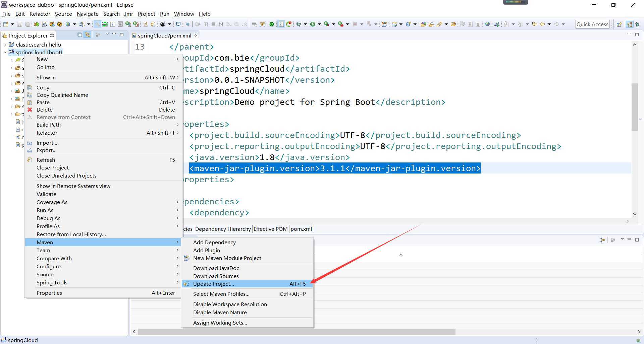Image resolution: width=644 pixels, height=344 pixels.
Task: Close the Project Explorer view
Action: tap(52, 35)
